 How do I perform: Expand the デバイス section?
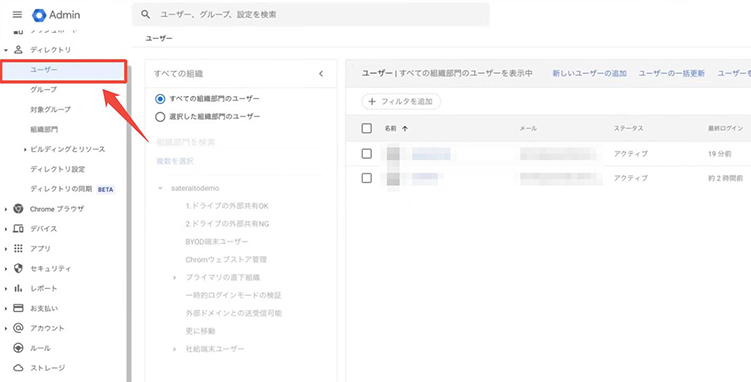coord(6,229)
